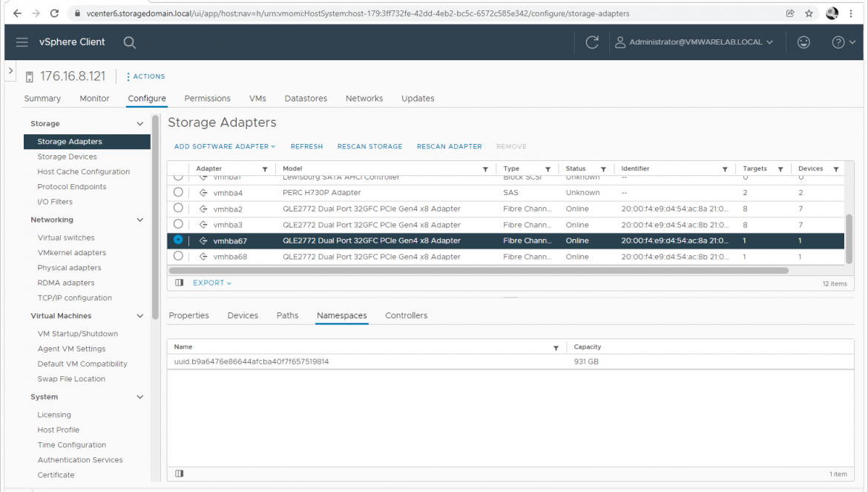Open the Datastores tab
The image size is (868, 492).
point(306,99)
